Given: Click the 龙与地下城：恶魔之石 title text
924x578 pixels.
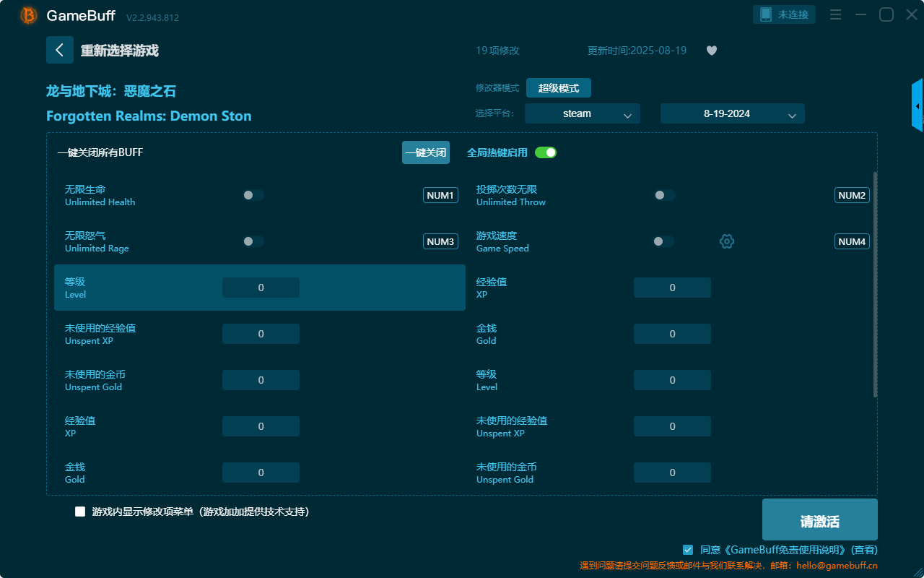Looking at the screenshot, I should 111,91.
